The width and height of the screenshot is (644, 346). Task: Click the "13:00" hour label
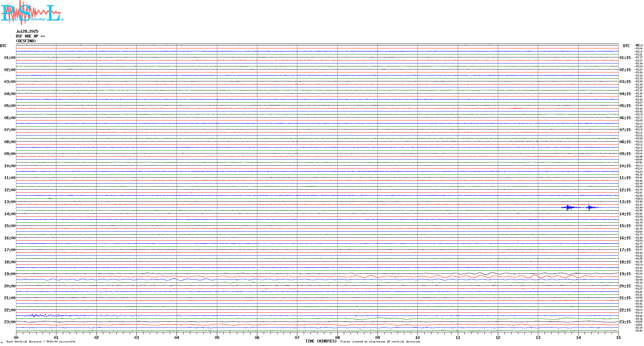point(10,202)
